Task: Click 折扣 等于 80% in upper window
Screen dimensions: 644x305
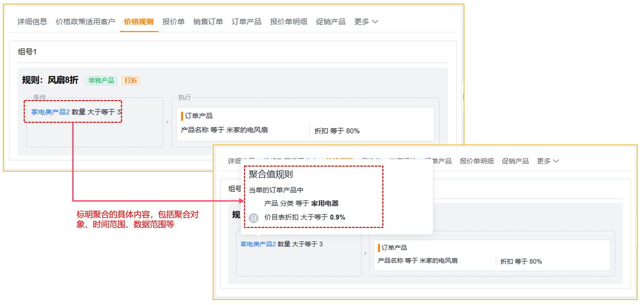Action: tap(337, 131)
